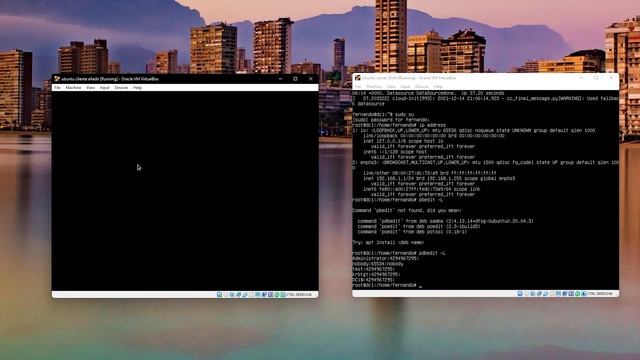Image resolution: width=640 pixels, height=360 pixels.
Task: Click CTRL DERECHA host key in client window
Action: [300, 294]
